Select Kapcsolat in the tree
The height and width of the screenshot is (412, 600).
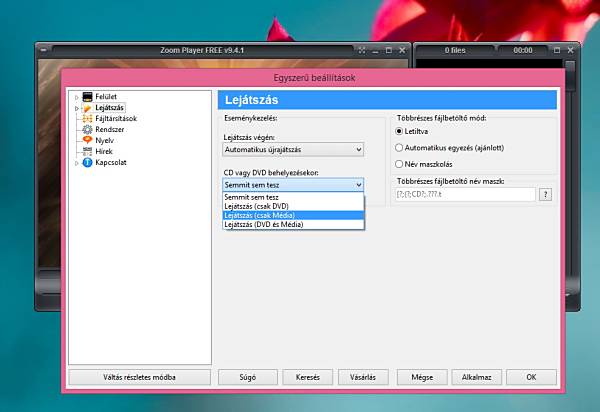[111, 163]
